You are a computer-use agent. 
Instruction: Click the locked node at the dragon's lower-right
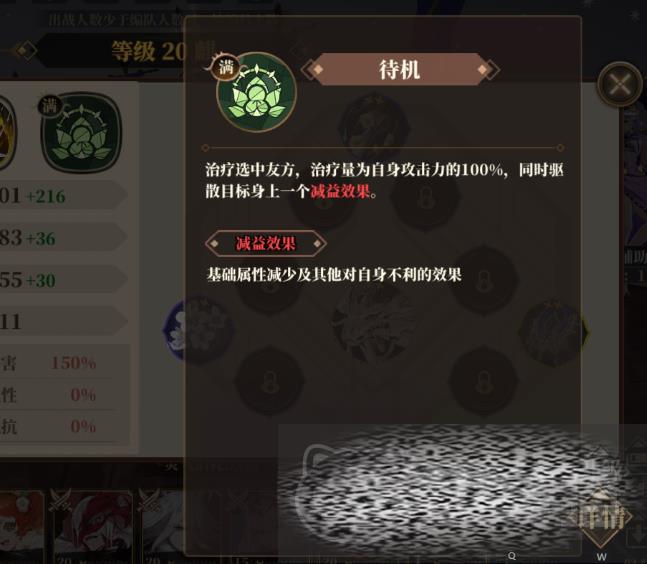coord(483,380)
